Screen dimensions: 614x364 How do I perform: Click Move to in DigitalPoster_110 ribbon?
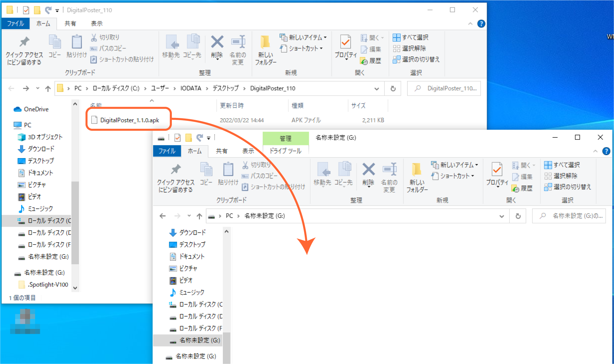point(171,47)
